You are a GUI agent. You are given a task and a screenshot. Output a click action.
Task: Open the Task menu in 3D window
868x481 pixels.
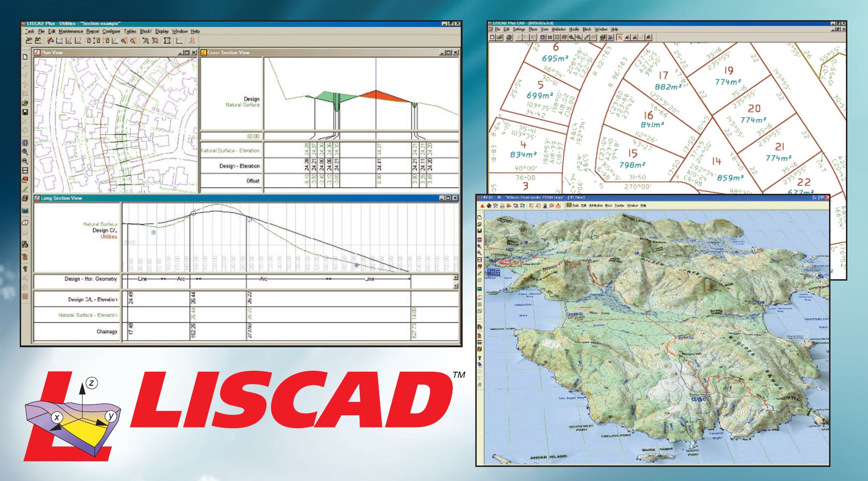[576, 206]
